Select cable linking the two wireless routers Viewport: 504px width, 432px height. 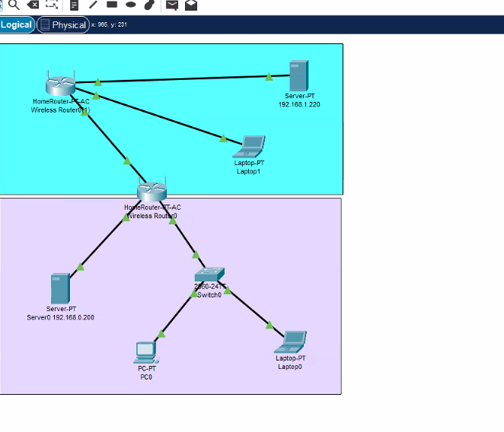point(110,140)
